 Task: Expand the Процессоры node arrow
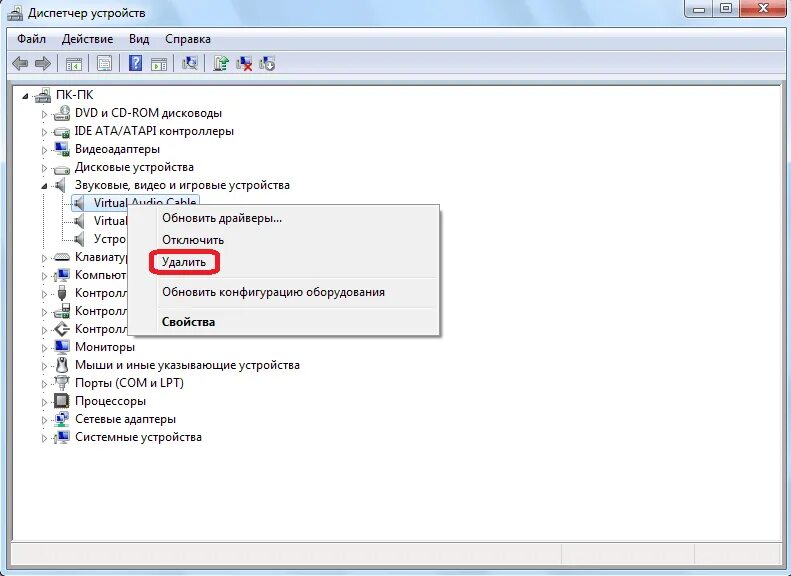44,402
